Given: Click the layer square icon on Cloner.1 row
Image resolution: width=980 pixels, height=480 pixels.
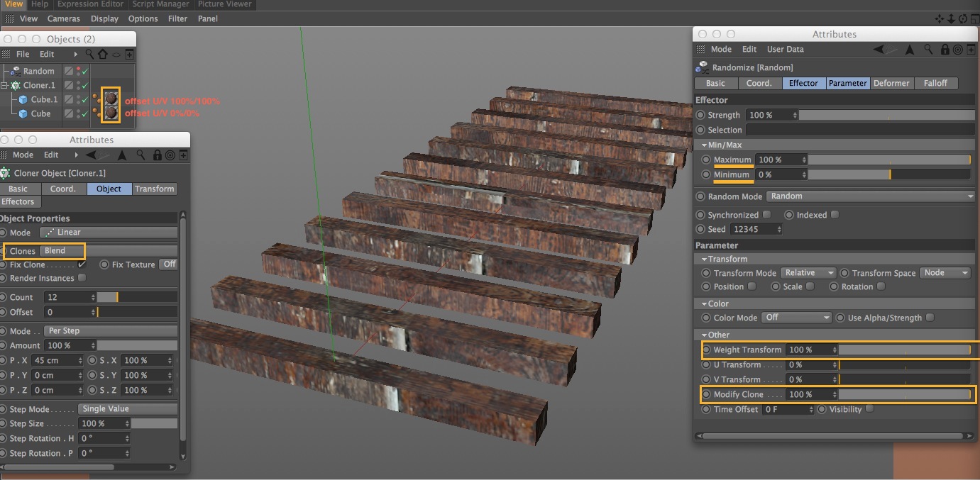Looking at the screenshot, I should (69, 85).
